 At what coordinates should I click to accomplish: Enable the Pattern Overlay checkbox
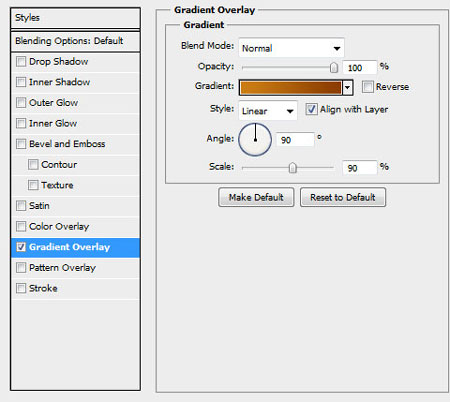[x=21, y=268]
